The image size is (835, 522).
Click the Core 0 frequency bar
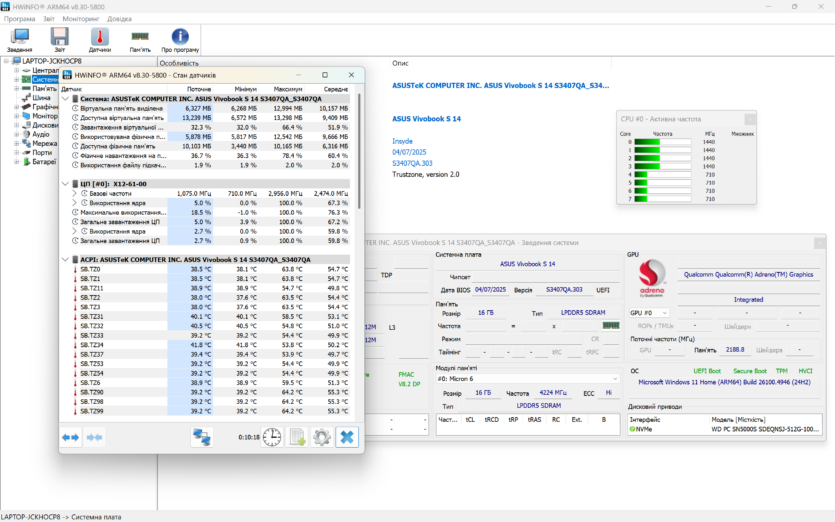(662, 142)
